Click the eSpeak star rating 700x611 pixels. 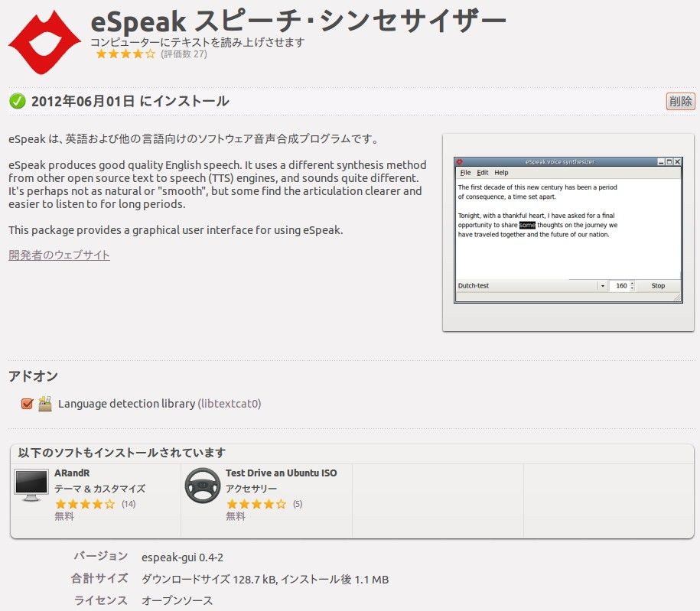coord(125,54)
